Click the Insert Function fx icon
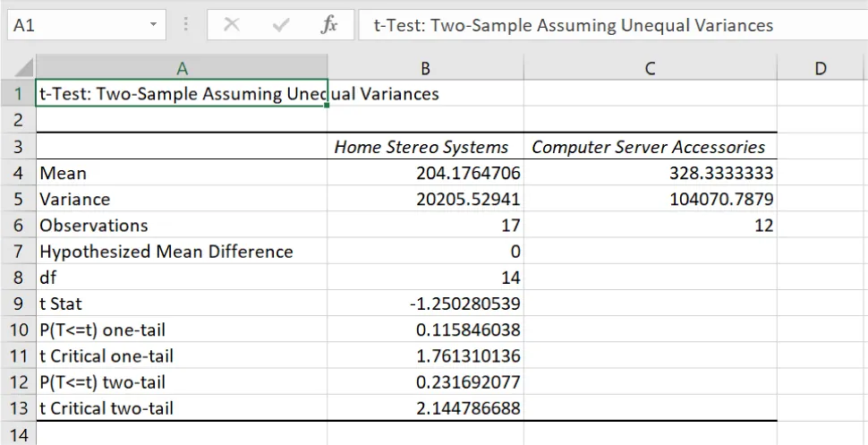Viewport: 868px width, 445px height. pos(328,25)
